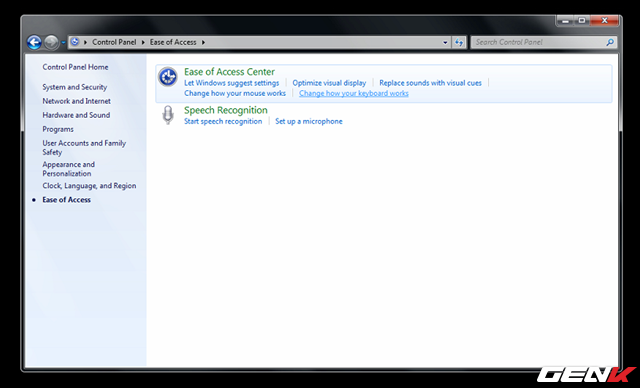Open the address bar history dropdown
This screenshot has height=388, width=640.
point(445,42)
